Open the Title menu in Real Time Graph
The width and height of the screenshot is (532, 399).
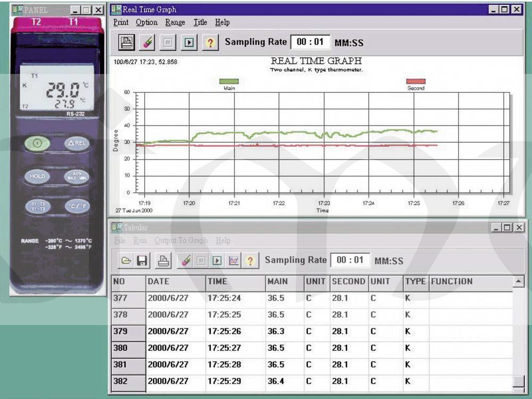[200, 22]
